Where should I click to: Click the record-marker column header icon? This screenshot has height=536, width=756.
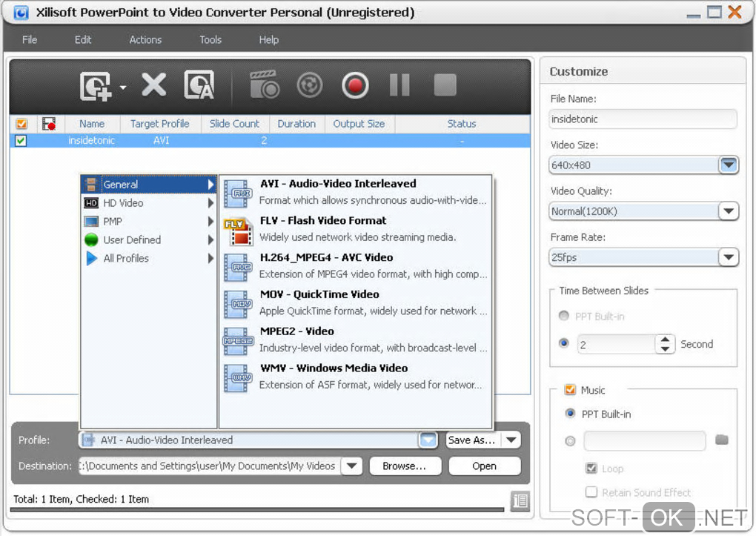[49, 124]
